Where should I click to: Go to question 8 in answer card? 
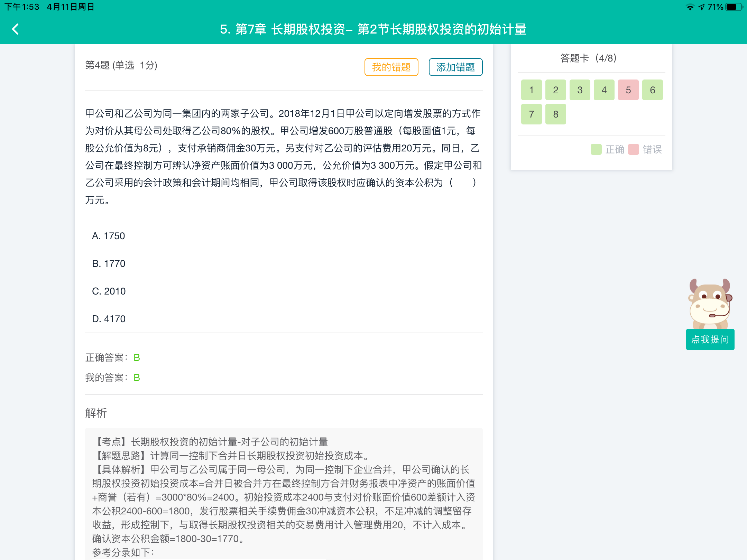555,114
